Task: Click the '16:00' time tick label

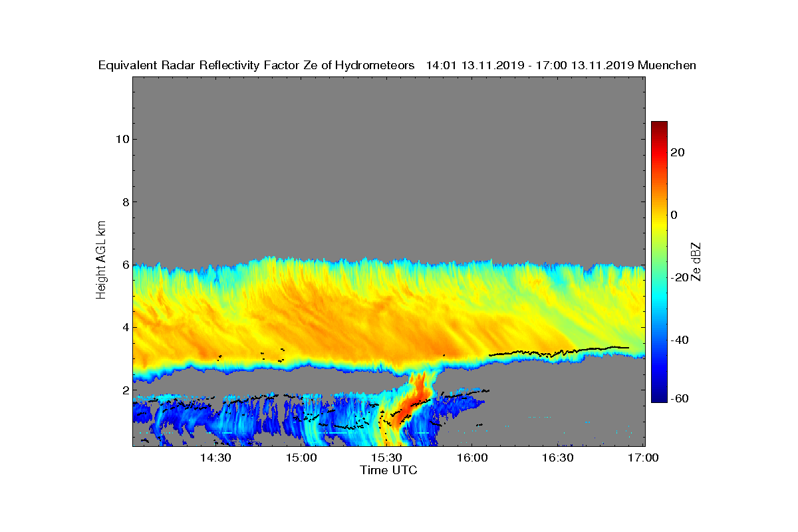Action: click(x=472, y=458)
